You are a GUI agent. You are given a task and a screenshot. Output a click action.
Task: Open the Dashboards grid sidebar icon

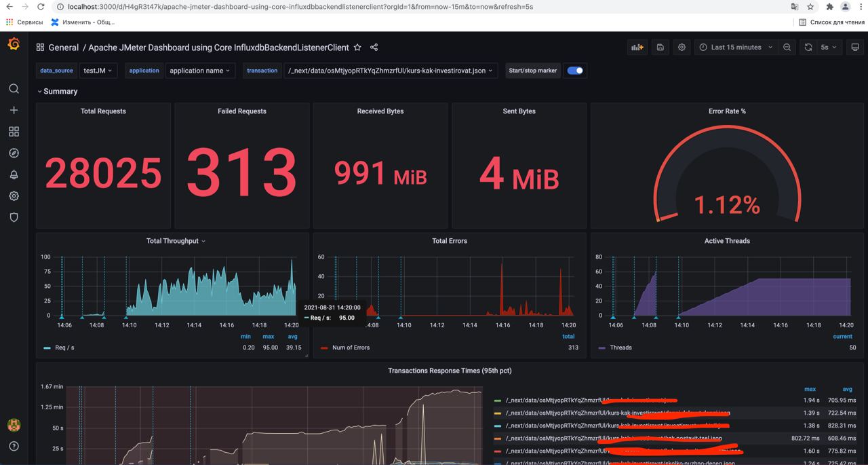point(14,132)
